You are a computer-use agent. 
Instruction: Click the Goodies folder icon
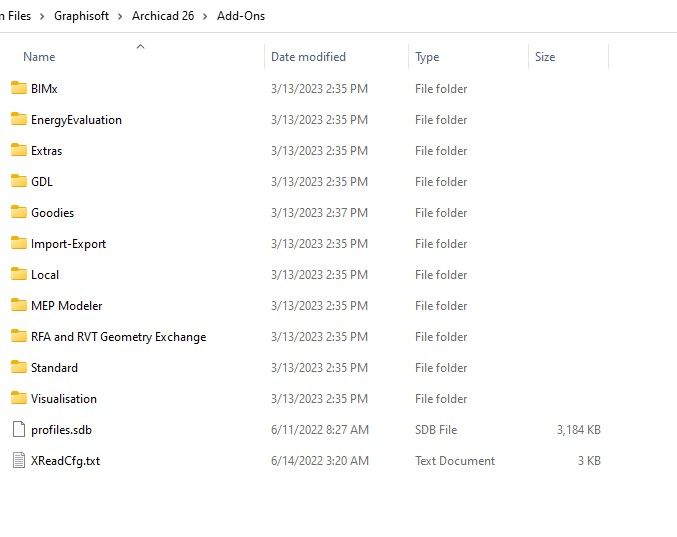coord(18,212)
